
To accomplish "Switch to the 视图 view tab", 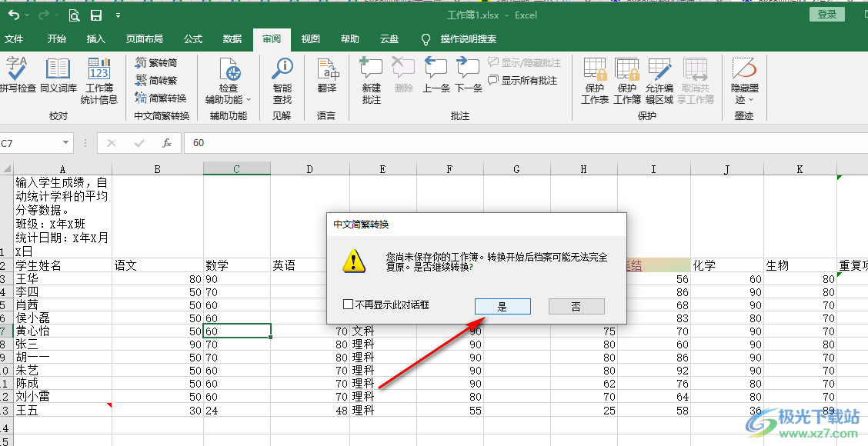I will pos(311,38).
